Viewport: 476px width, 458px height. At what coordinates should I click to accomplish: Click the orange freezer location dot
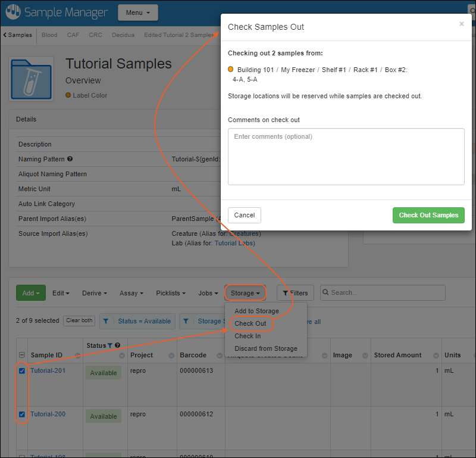click(231, 70)
